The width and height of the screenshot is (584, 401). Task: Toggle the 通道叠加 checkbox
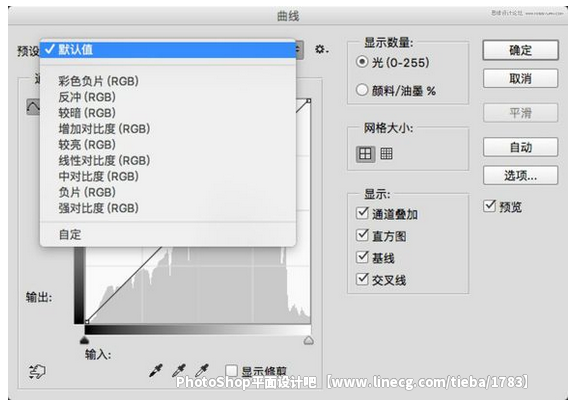(x=362, y=213)
